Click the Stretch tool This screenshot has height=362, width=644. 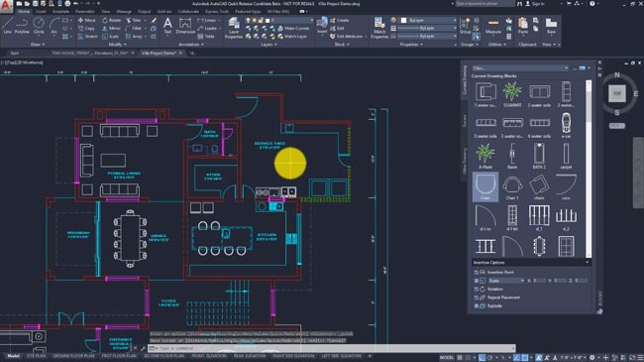87,36
